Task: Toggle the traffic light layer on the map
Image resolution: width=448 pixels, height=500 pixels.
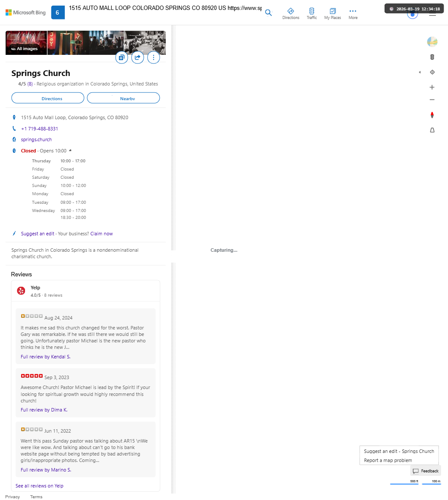Action: tap(432, 57)
